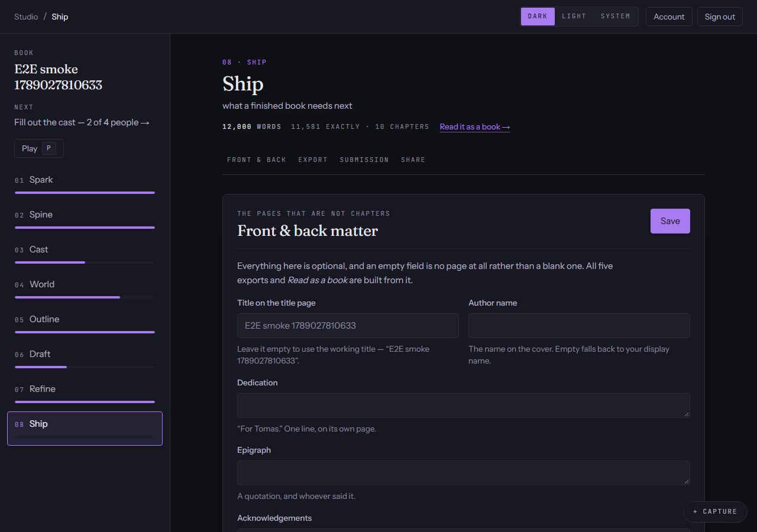Screen dimensions: 757x532
Task: Switch theme to Dark
Action: click(x=538, y=17)
